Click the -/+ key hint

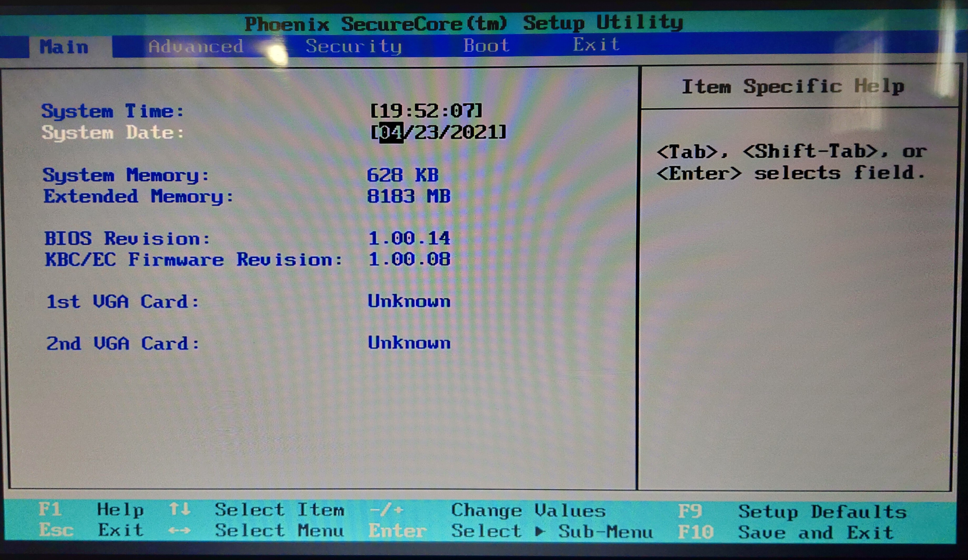386,510
